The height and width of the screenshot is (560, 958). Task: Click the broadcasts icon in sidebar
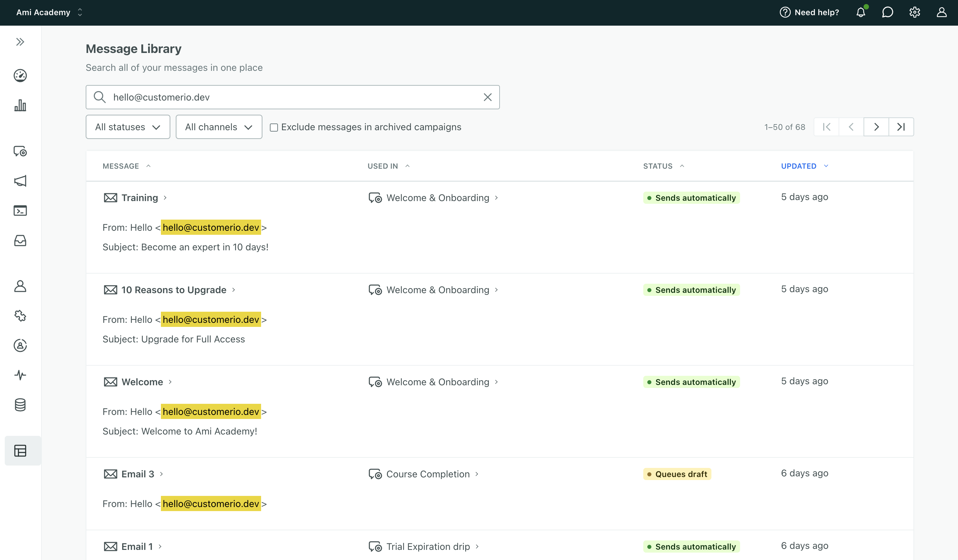(19, 181)
